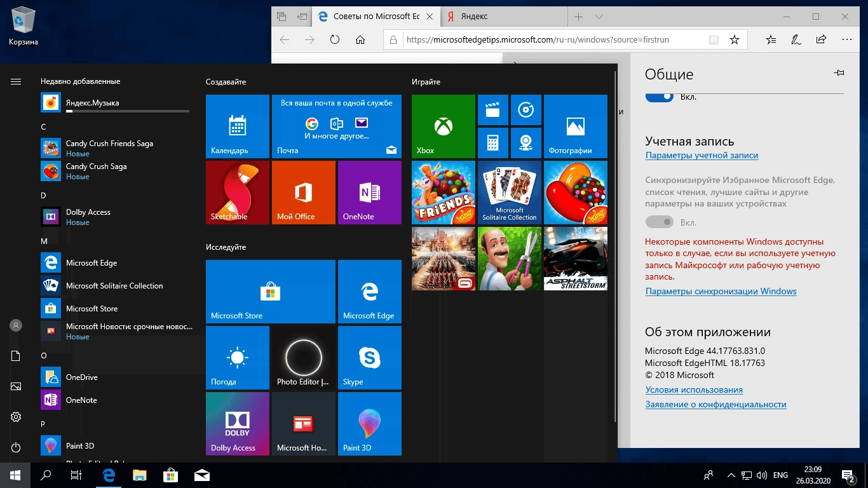Open Edge more menu (three dots)
This screenshot has height=488, width=868.
pyautogui.click(x=846, y=39)
